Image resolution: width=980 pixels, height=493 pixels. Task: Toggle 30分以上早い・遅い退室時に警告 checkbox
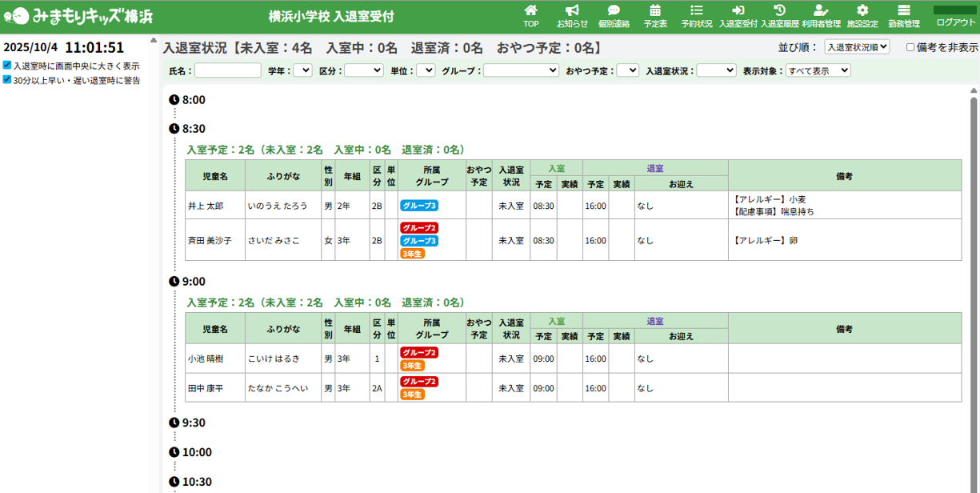(7, 80)
